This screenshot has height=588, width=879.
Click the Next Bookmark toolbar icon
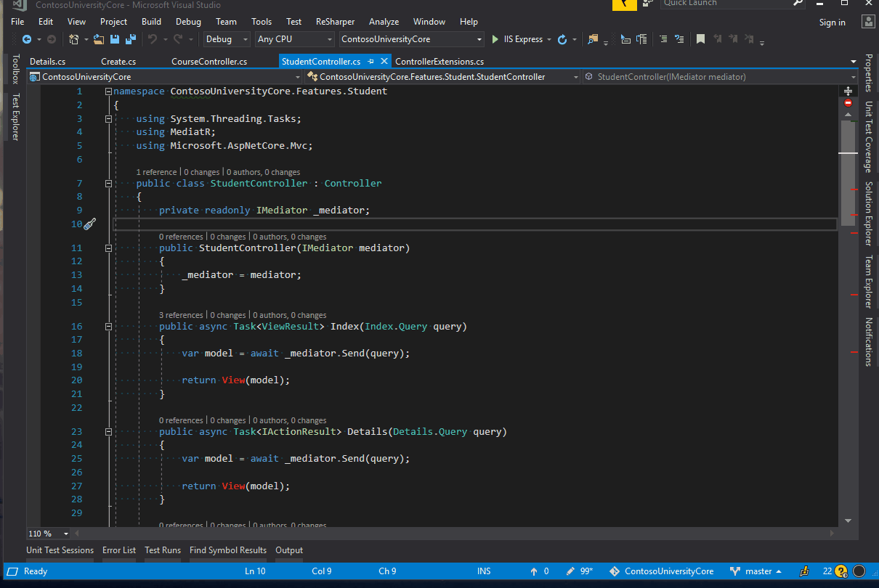coord(733,39)
